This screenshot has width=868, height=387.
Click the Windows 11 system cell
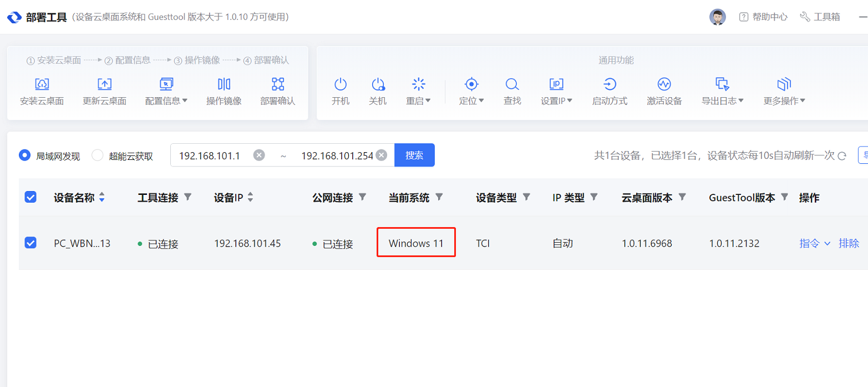(x=416, y=243)
